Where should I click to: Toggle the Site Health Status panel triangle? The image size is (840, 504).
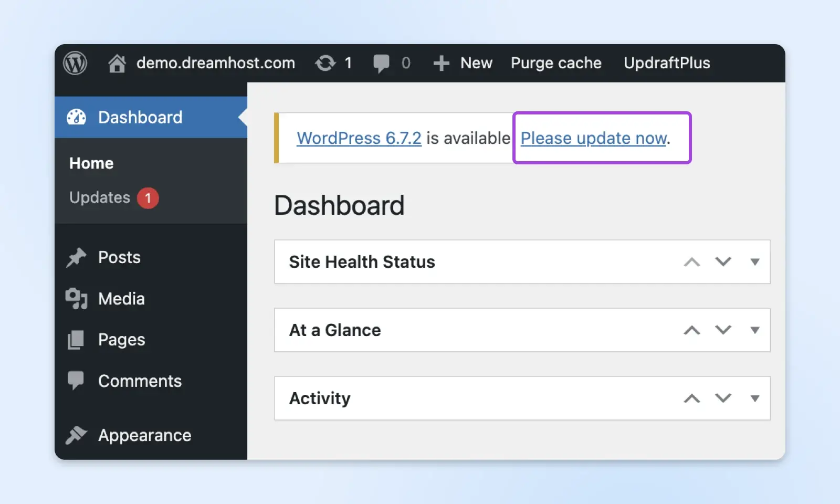coord(755,262)
